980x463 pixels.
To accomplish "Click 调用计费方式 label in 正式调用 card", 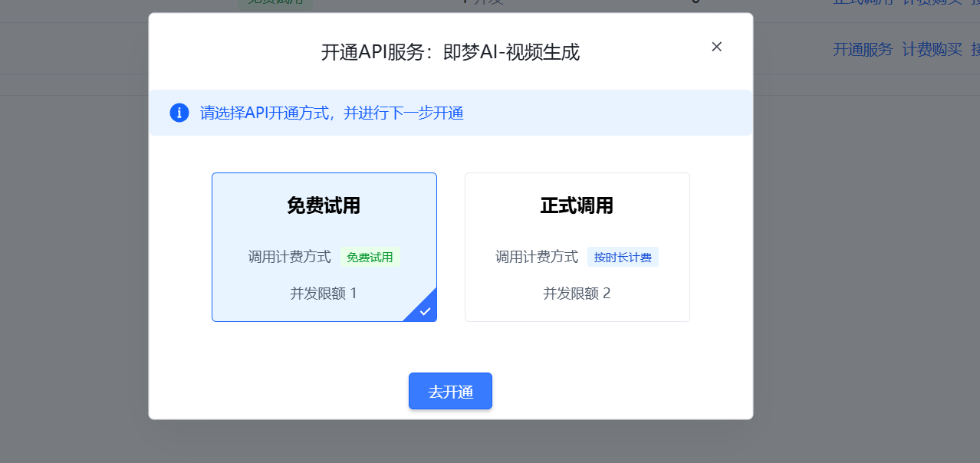I will coord(537,257).
